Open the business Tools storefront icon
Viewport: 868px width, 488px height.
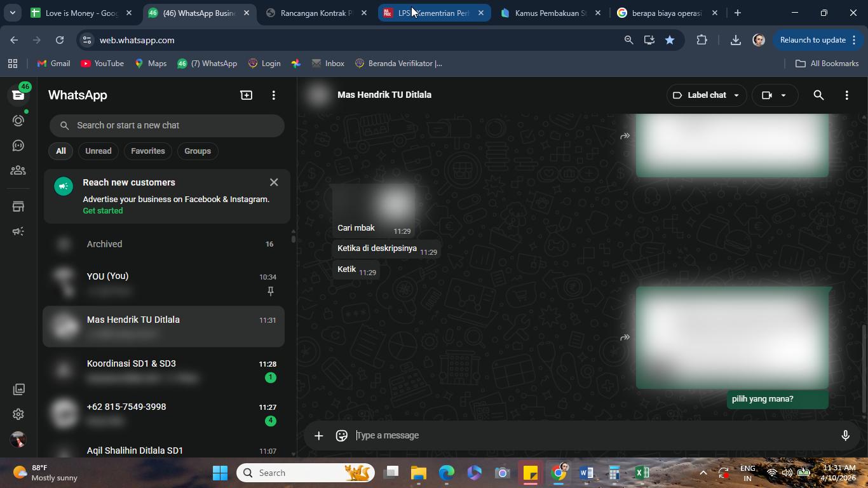click(x=18, y=207)
